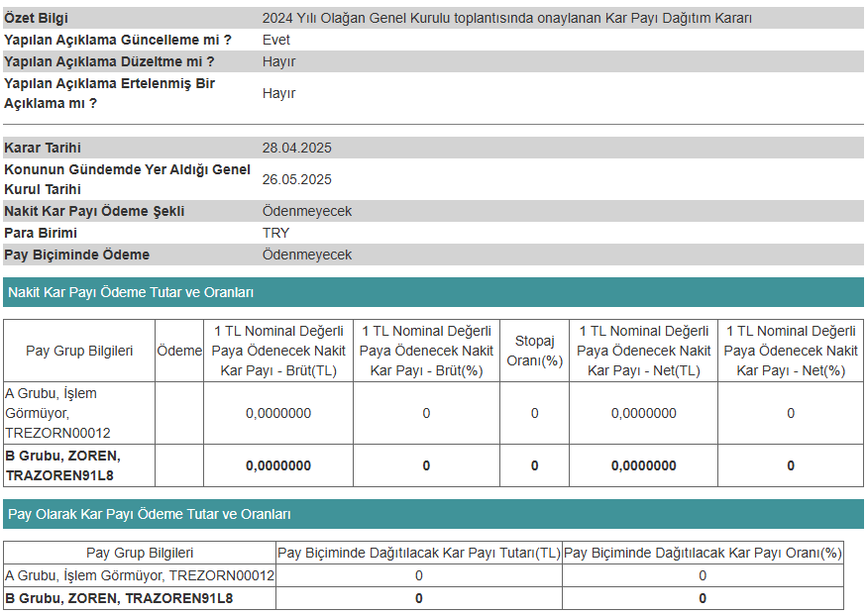
Task: Click the Karar Tarihi value 28.04.2025
Action: click(x=296, y=148)
